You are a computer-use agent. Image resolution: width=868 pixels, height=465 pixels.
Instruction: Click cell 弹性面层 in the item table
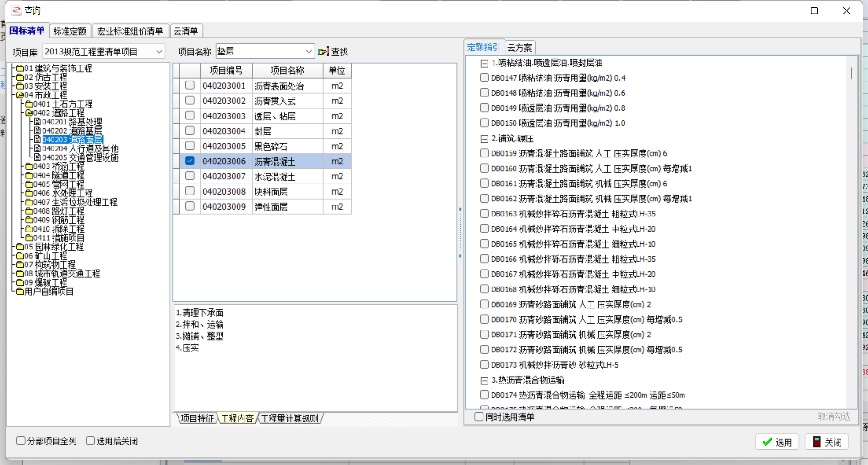coord(287,206)
